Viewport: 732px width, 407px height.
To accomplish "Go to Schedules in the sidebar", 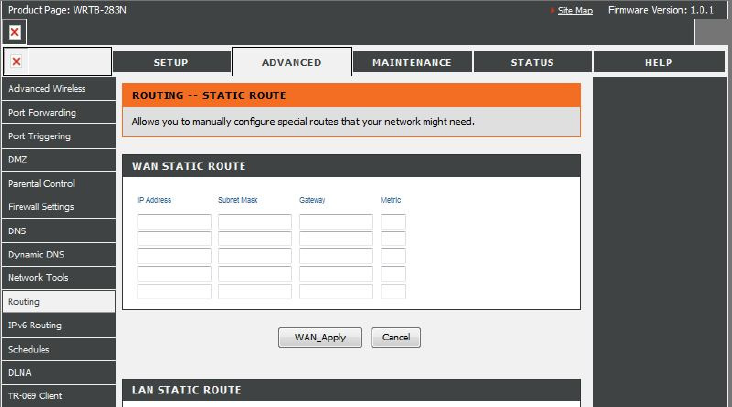I will (59, 349).
